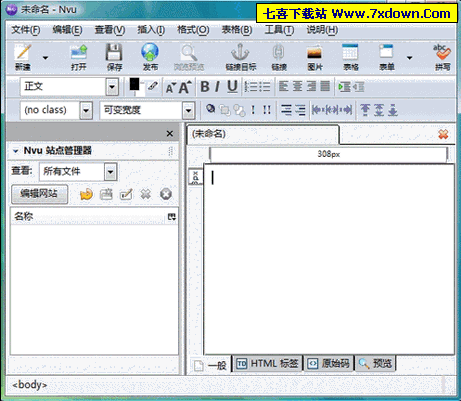
Task: Click the Publish (发布) globe icon
Action: tap(150, 52)
